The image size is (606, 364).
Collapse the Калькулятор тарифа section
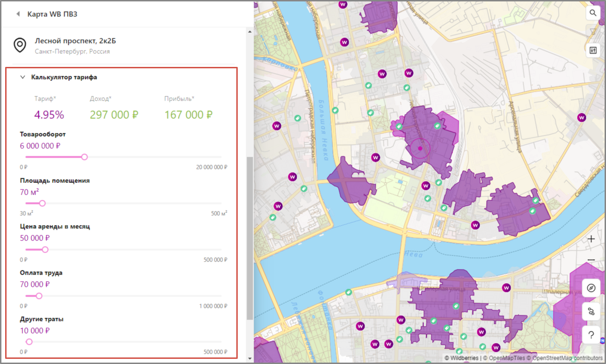[x=22, y=77]
